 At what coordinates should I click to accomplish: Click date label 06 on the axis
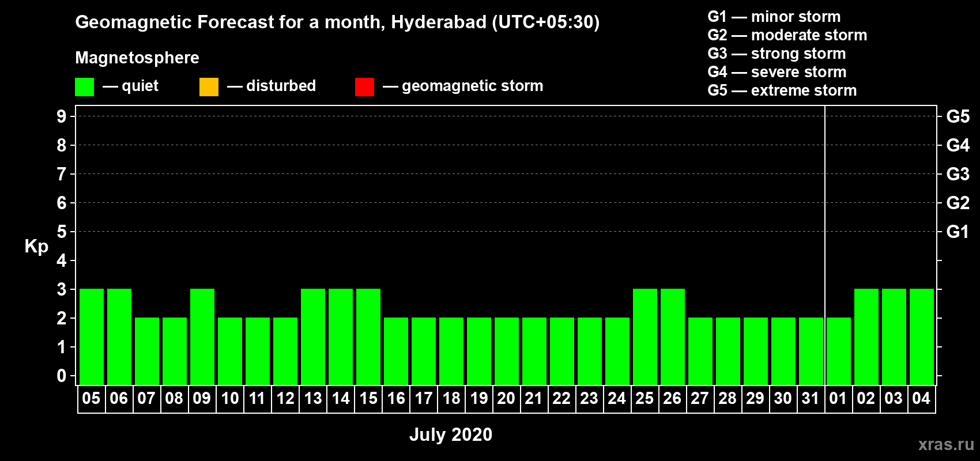[x=119, y=399]
